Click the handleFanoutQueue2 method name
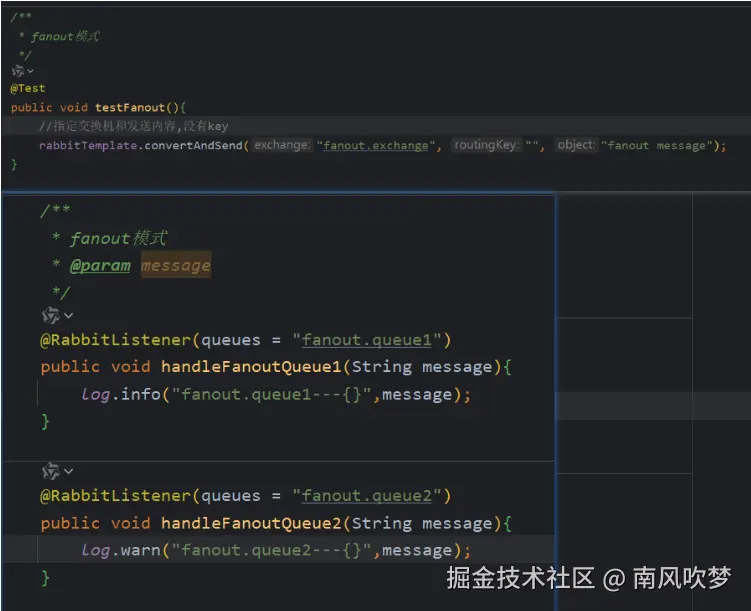The width and height of the screenshot is (751, 611). pos(251,523)
